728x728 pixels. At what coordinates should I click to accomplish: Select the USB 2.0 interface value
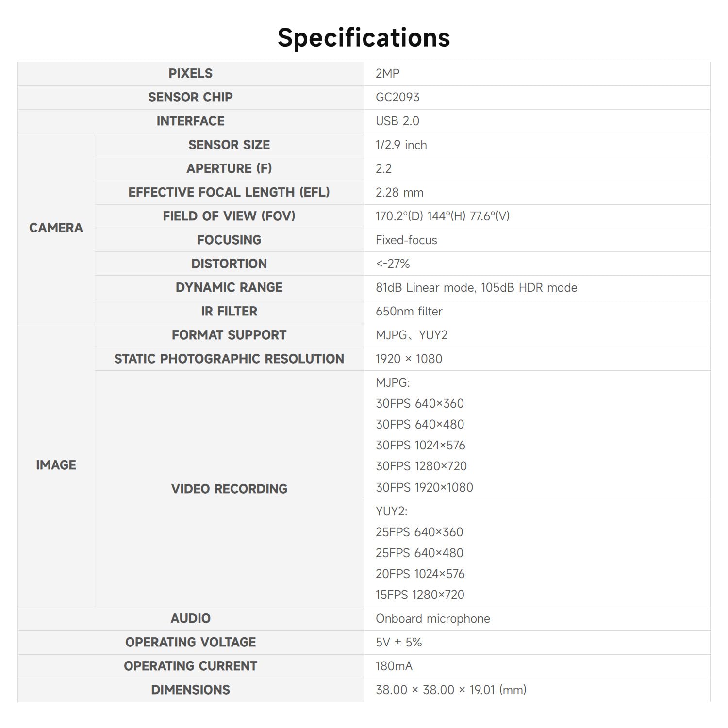(397, 121)
